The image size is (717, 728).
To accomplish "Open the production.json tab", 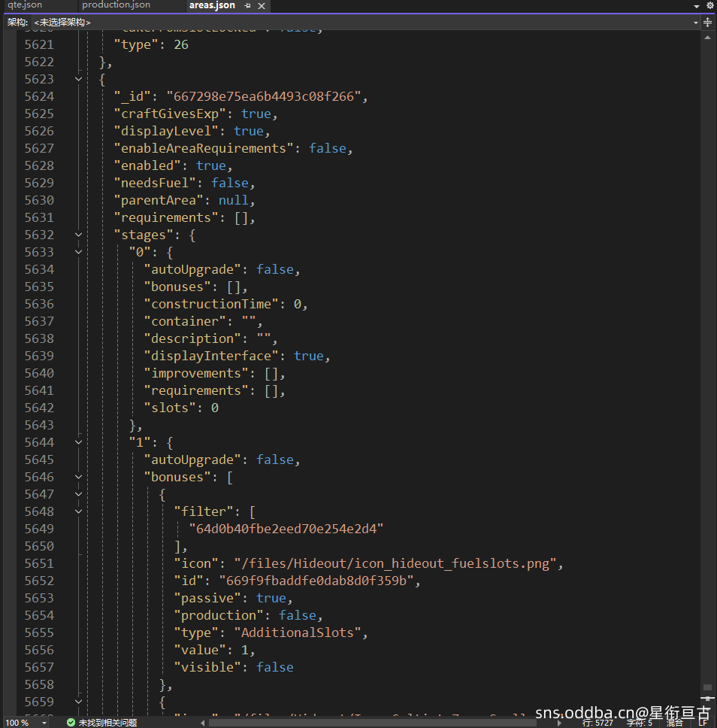I will click(116, 5).
